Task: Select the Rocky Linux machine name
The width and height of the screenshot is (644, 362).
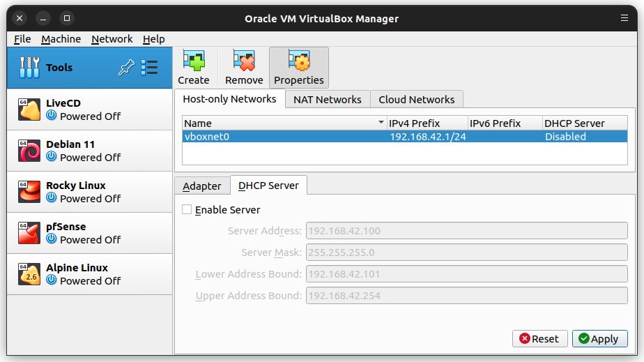Action: tap(76, 186)
